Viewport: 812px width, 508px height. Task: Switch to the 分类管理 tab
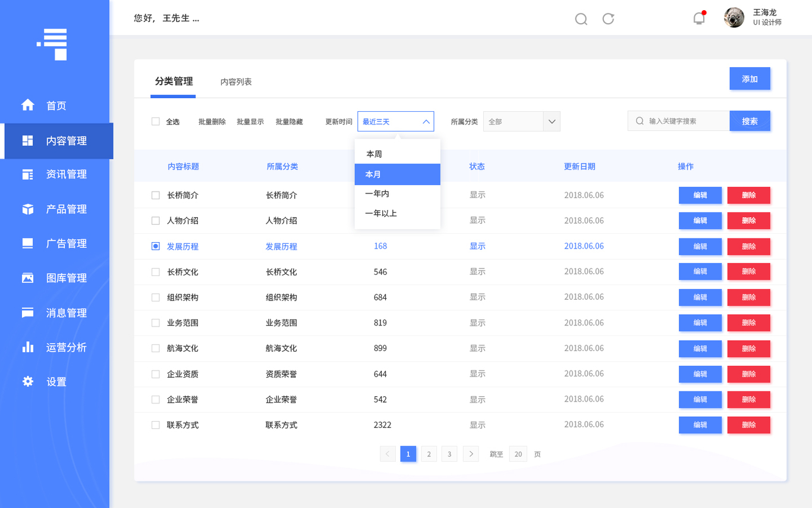pos(174,81)
